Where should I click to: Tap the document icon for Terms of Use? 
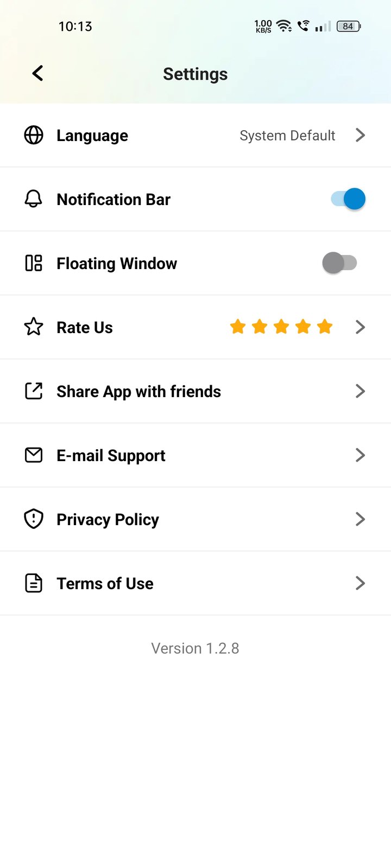[34, 583]
